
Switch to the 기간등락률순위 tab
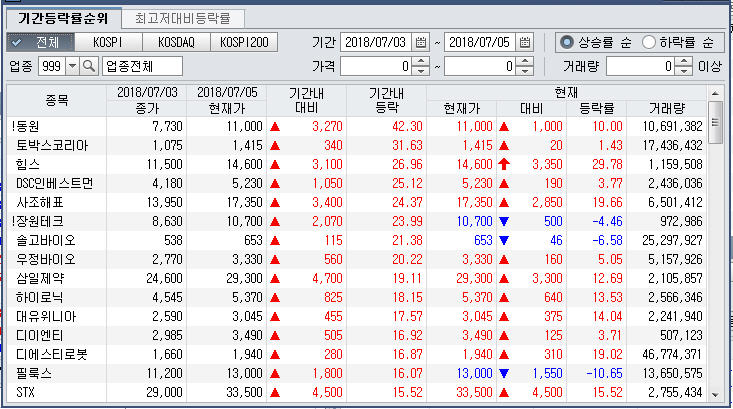(x=64, y=18)
